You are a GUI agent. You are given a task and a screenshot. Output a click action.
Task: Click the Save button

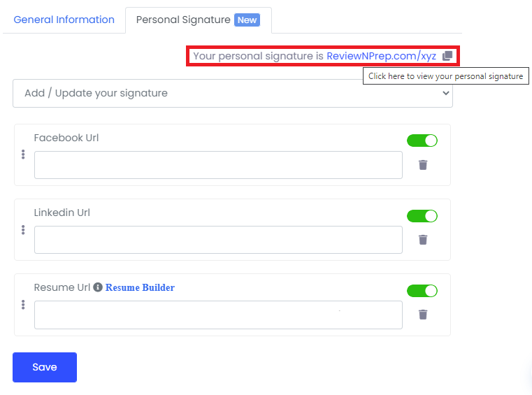click(x=45, y=367)
